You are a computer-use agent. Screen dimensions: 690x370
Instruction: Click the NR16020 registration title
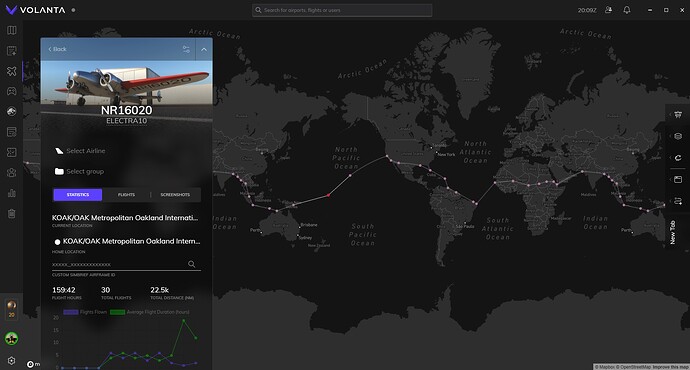point(127,110)
